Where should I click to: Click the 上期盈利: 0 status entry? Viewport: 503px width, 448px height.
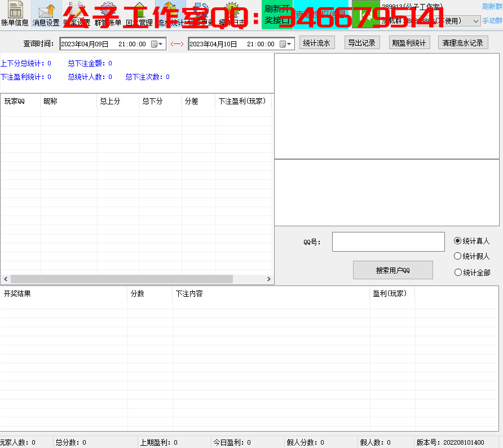click(x=159, y=442)
